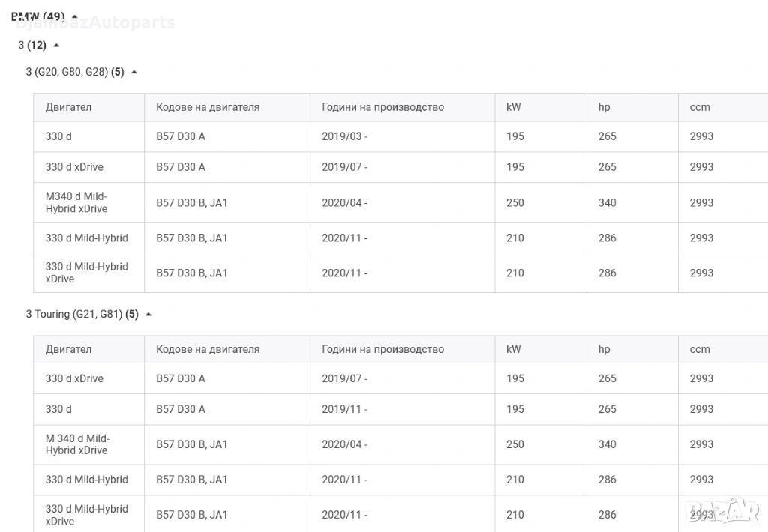This screenshot has width=768, height=532.
Task: Click the ccm column header in first table
Action: click(700, 107)
